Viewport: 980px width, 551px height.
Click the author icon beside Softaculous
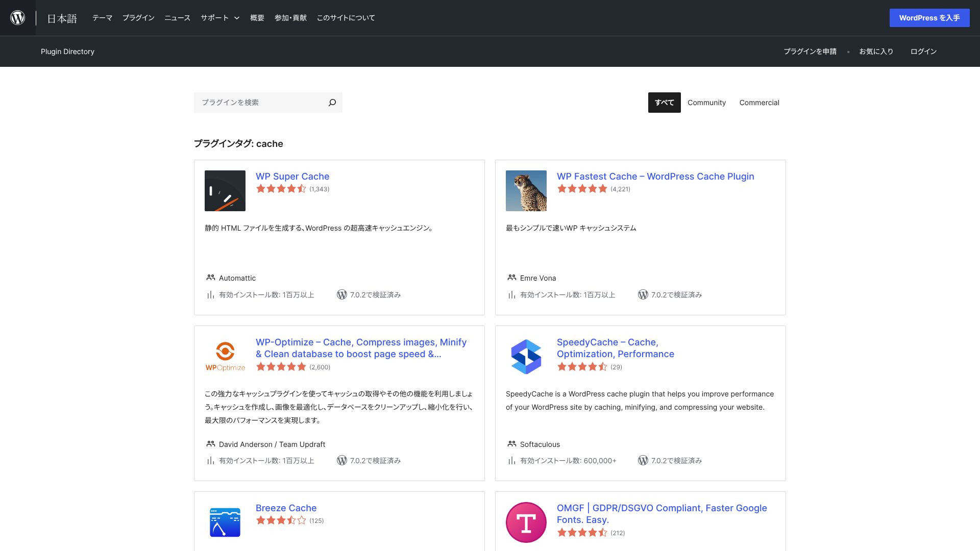tap(512, 444)
